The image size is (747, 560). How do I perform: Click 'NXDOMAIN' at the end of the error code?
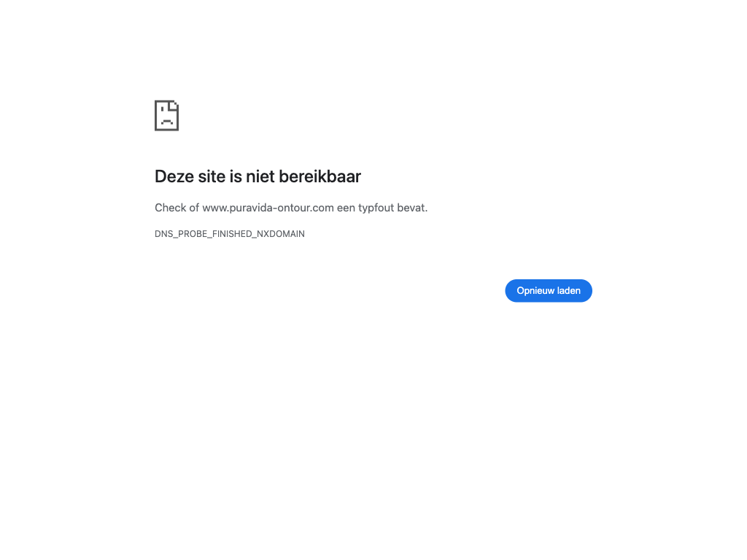click(x=281, y=234)
